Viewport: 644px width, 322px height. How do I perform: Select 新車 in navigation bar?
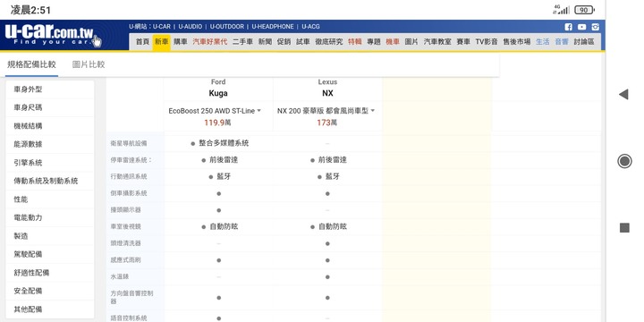161,42
